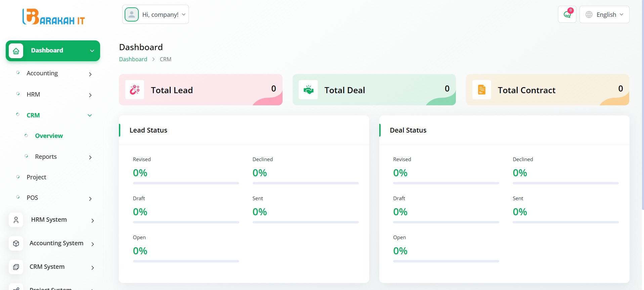Image resolution: width=644 pixels, height=290 pixels.
Task: Click the CRM System icon
Action: click(16, 267)
